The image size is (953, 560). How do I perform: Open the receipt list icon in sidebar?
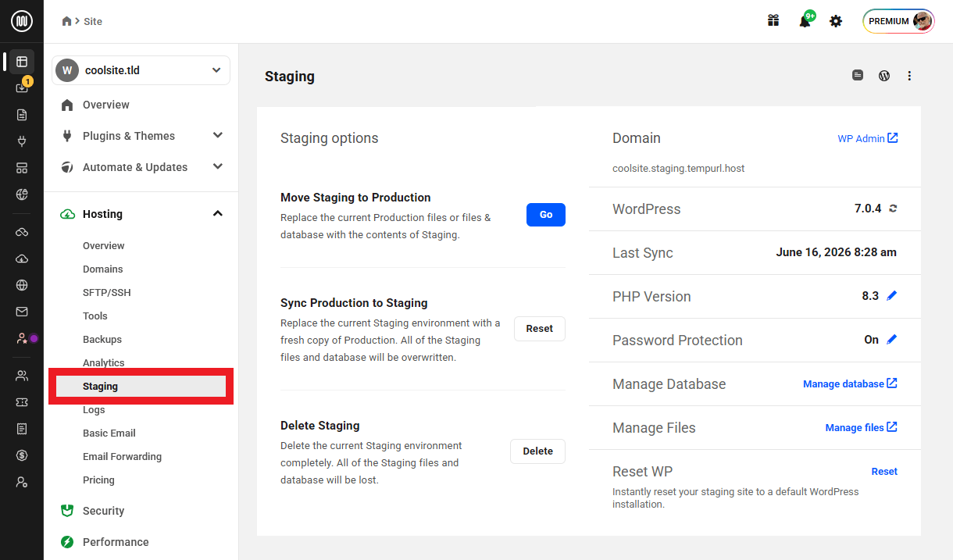[x=22, y=429]
